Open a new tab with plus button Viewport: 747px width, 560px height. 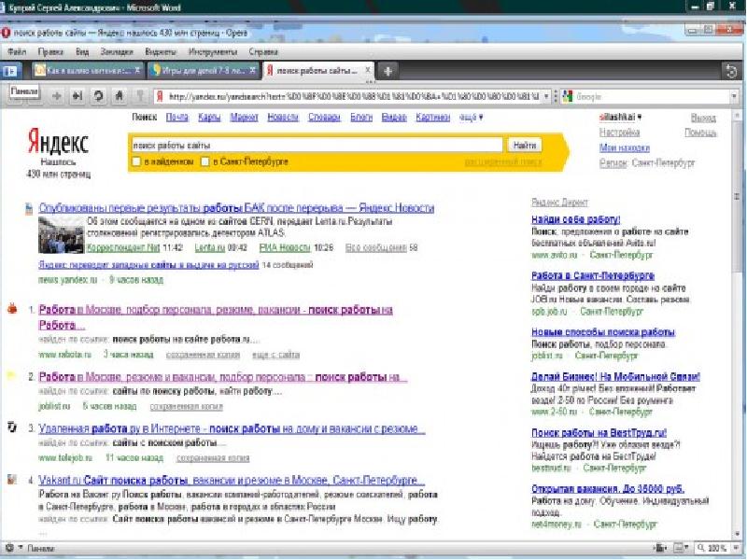tap(388, 71)
